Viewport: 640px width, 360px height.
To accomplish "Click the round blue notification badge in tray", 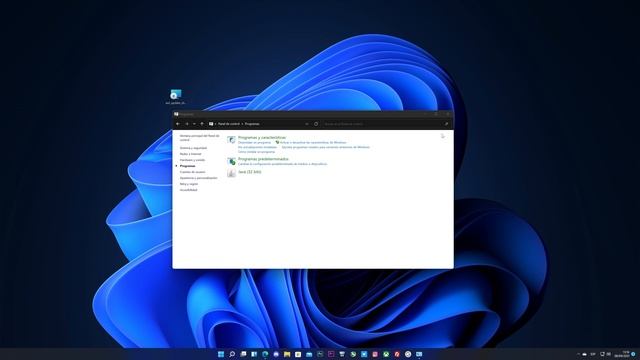I will tap(633, 354).
